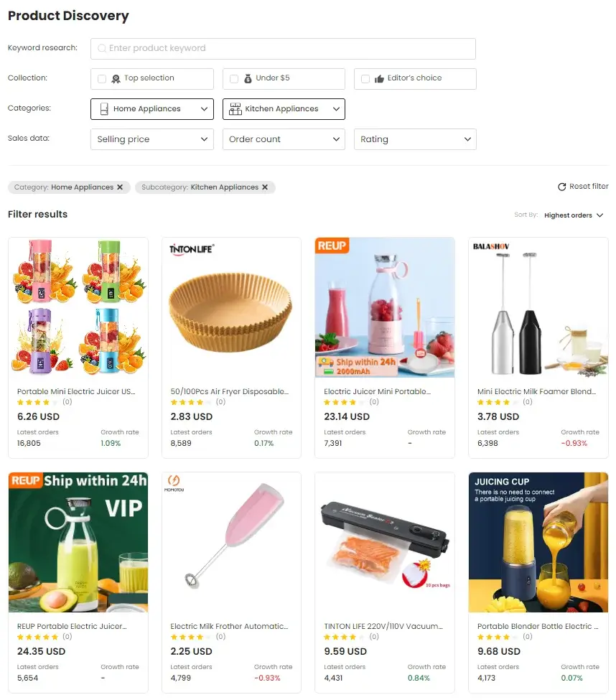Enable the Top selection checkbox

pos(102,79)
